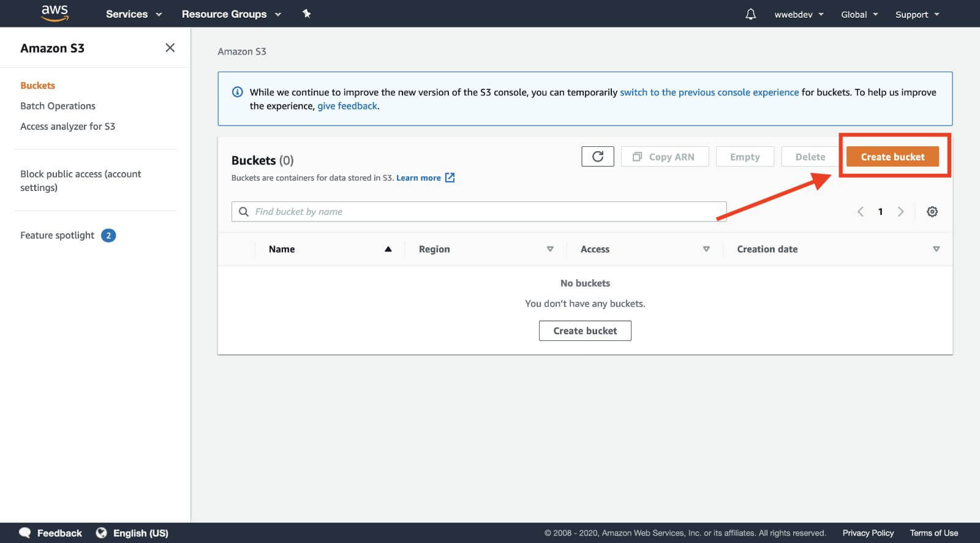Go to previous page of buckets
This screenshot has width=980, height=543.
(860, 212)
